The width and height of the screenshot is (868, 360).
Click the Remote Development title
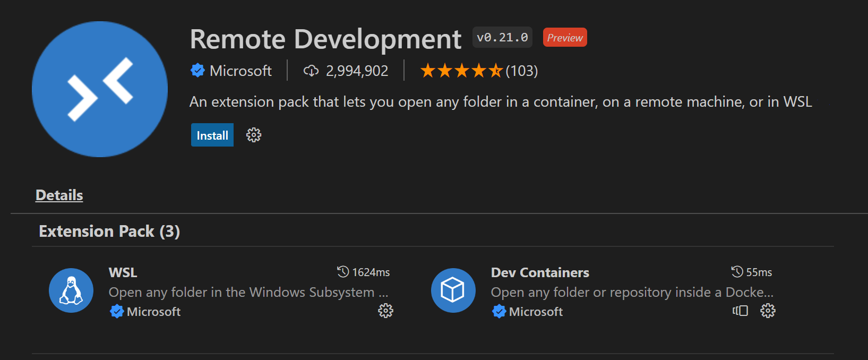[325, 39]
